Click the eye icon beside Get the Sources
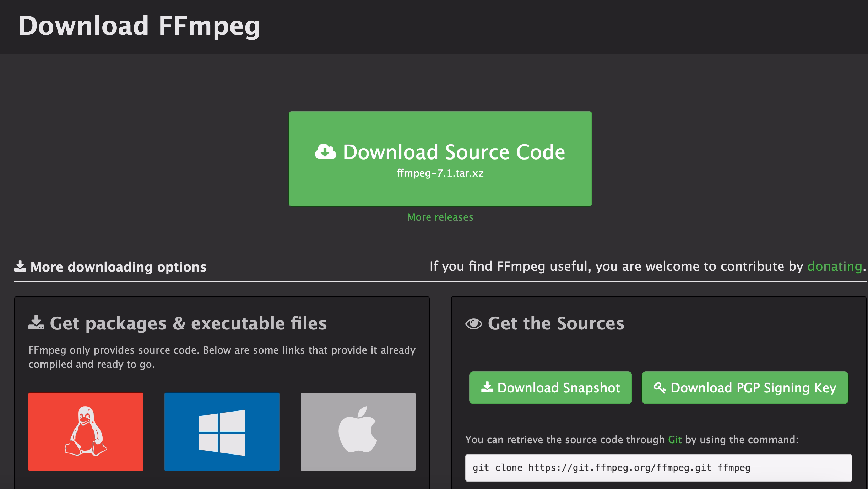Screen dimensions: 868x489 [474, 323]
